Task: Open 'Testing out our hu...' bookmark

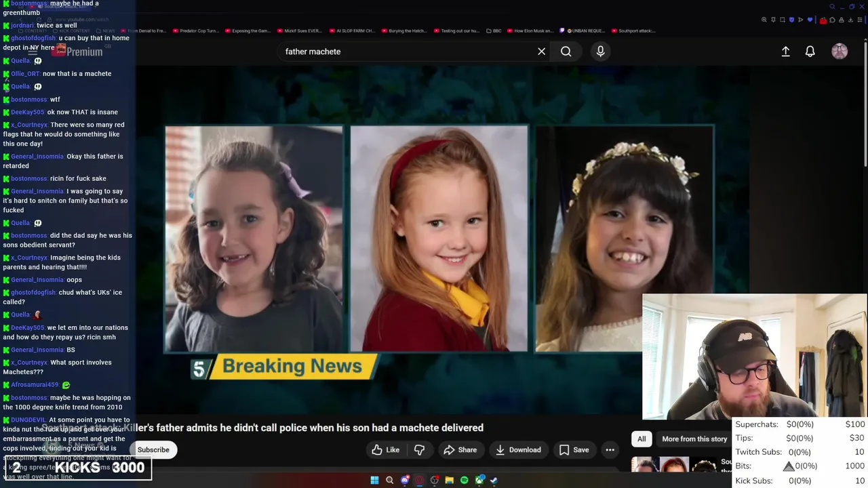Action: click(x=456, y=30)
